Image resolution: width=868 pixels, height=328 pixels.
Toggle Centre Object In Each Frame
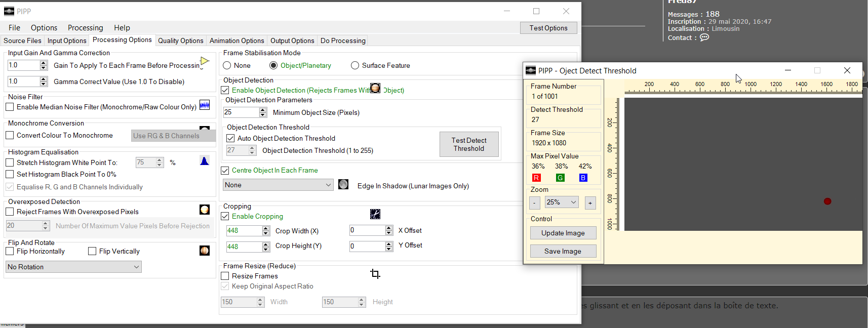[x=225, y=171]
